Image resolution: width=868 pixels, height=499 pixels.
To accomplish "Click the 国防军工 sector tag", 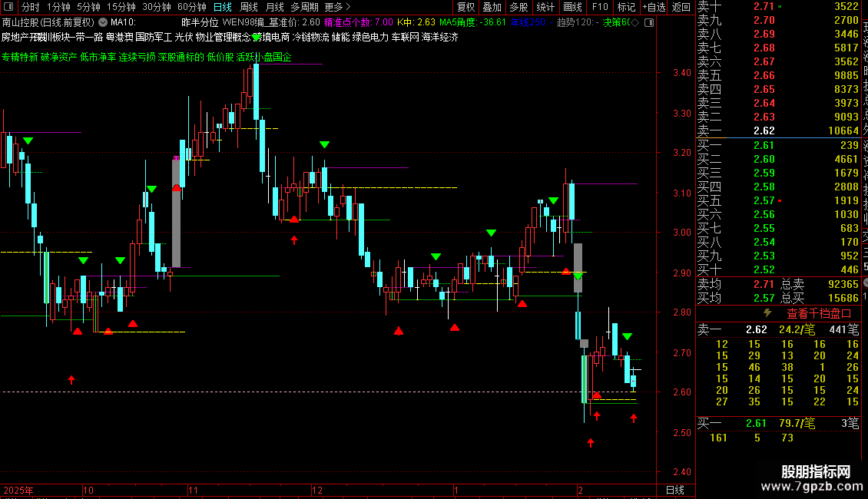I will click(x=154, y=37).
